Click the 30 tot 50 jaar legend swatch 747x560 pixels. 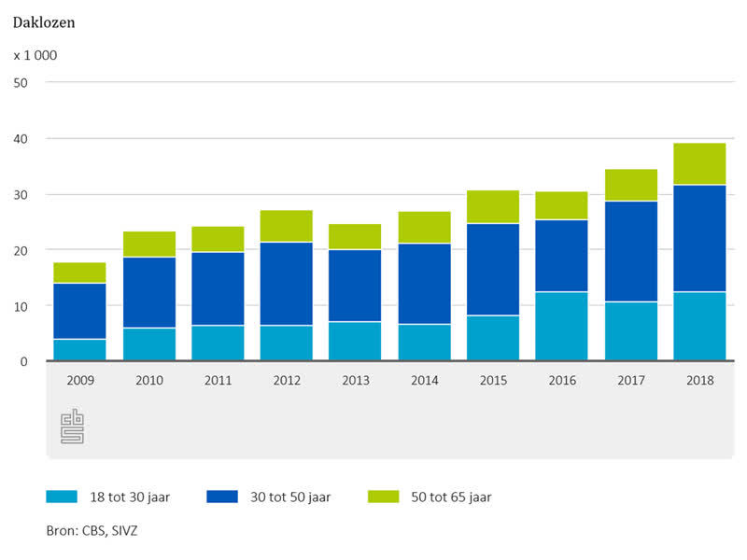pyautogui.click(x=223, y=497)
